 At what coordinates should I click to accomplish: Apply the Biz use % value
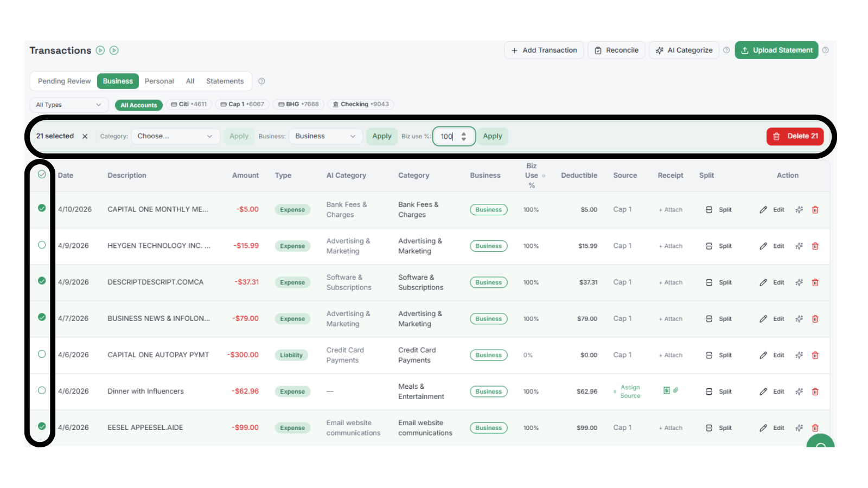pos(493,136)
